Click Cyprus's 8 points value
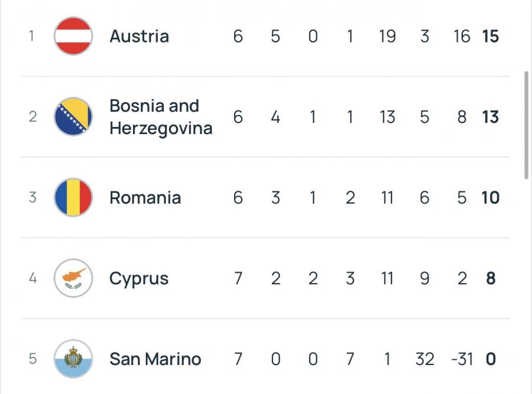Viewport: 532px width, 394px height. pos(490,278)
